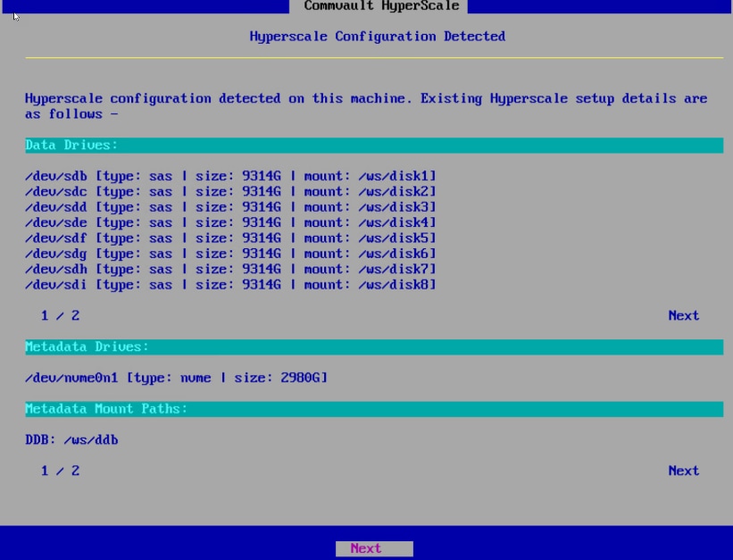Click the Metadata Drives header bar
733x560 pixels.
click(x=374, y=347)
